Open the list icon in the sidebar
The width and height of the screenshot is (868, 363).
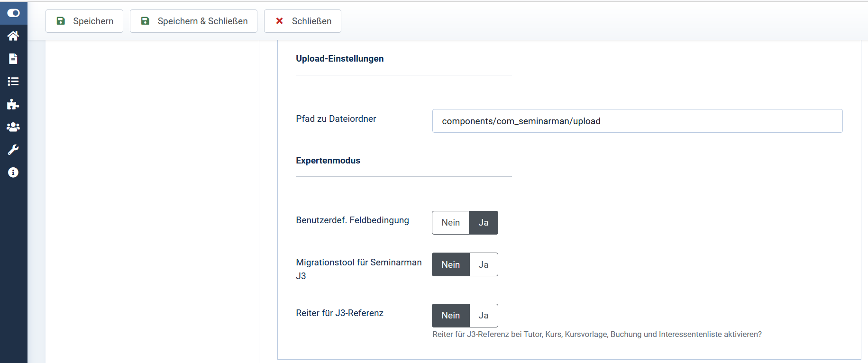pos(13,82)
